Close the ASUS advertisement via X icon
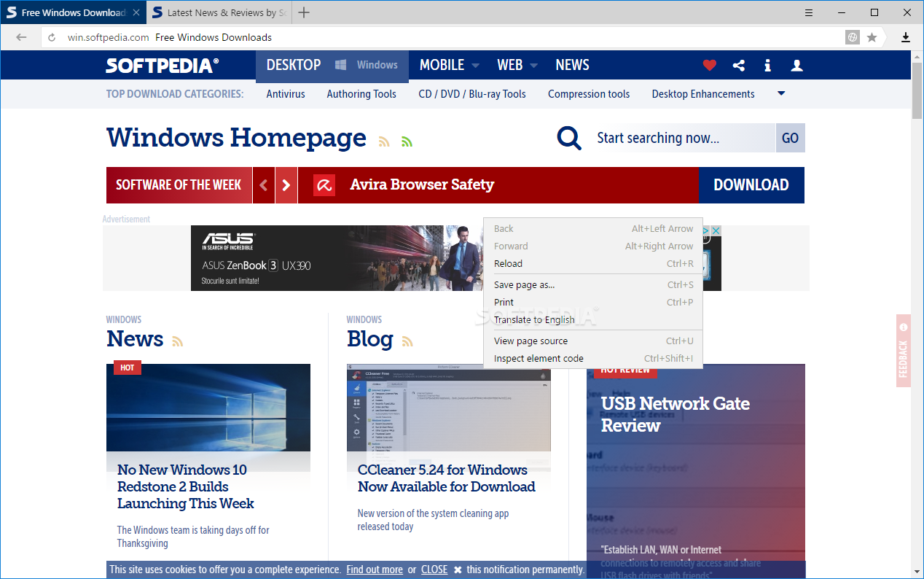Screen dimensions: 924x579 click(x=716, y=230)
